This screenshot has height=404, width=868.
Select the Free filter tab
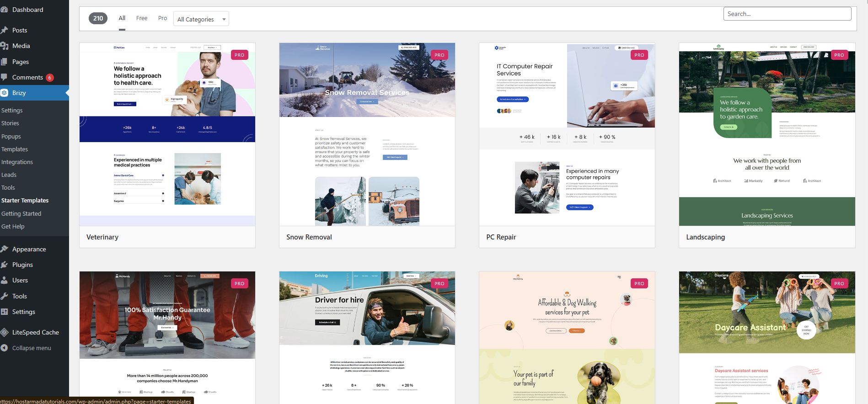(x=142, y=18)
